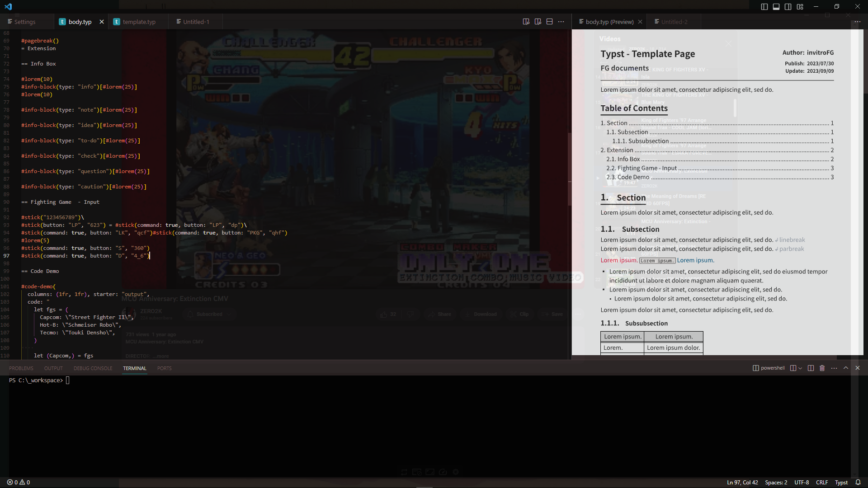This screenshot has height=488, width=868.
Task: Open editor More Actions ellipsis menu
Action: (561, 22)
